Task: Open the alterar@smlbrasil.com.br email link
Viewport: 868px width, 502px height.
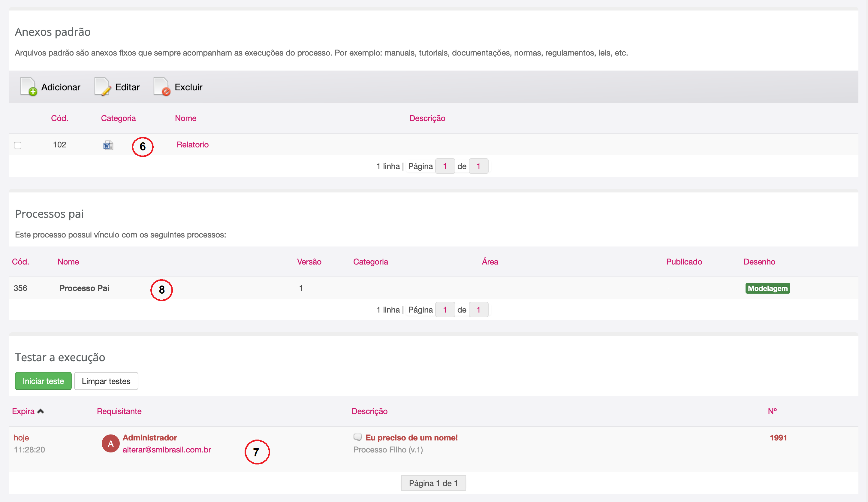Action: [167, 450]
